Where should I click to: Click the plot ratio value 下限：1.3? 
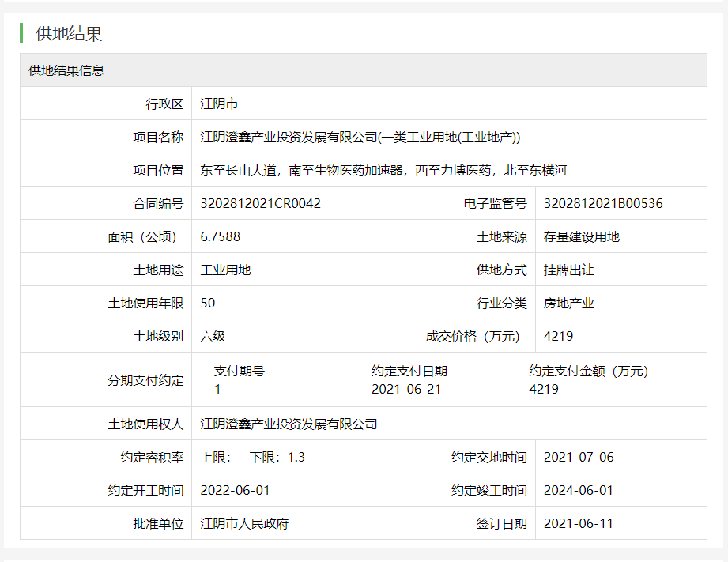[277, 457]
